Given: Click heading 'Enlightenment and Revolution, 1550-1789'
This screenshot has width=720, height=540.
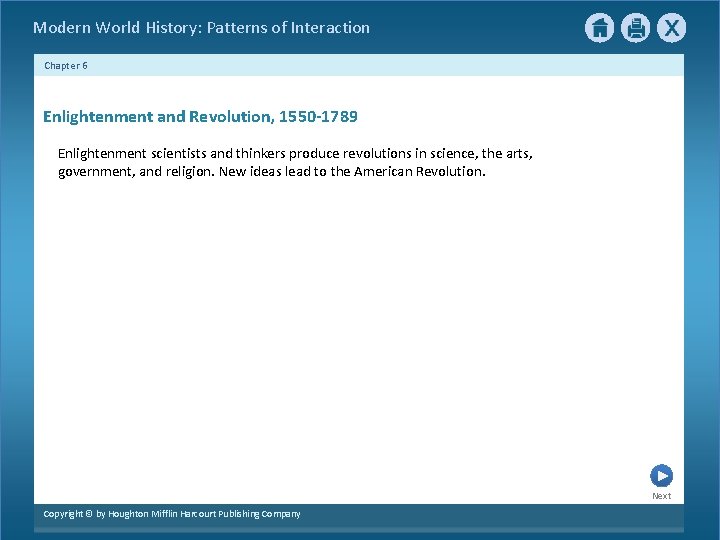Looking at the screenshot, I should 200,117.
